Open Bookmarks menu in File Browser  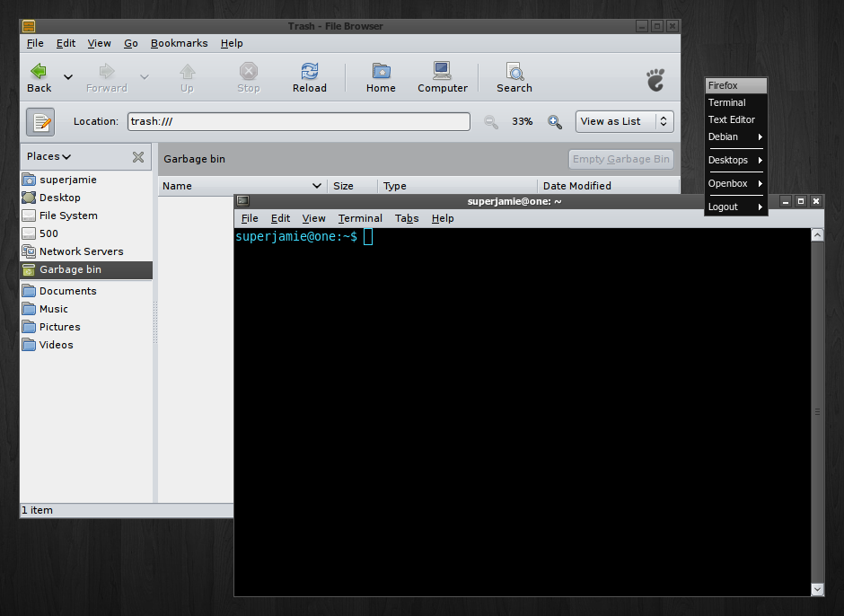coord(179,43)
